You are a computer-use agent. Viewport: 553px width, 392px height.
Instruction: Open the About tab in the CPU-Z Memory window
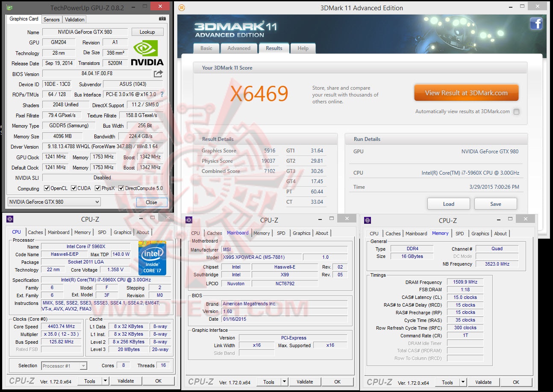coord(500,234)
